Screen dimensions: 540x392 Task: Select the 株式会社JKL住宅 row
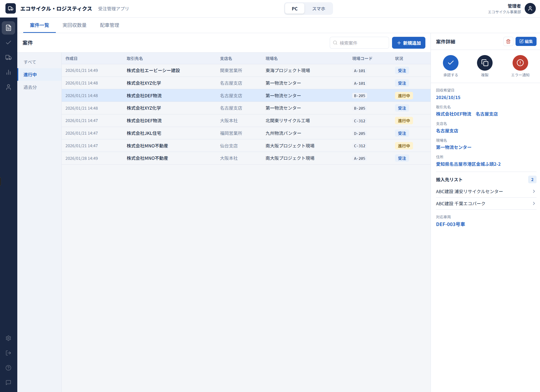[246, 133]
